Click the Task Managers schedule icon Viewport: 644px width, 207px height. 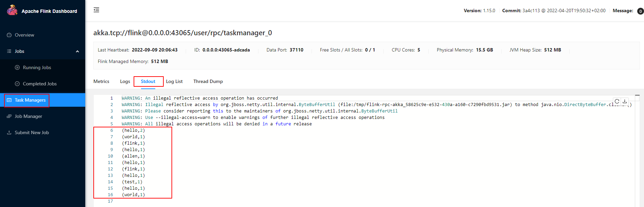click(9, 100)
